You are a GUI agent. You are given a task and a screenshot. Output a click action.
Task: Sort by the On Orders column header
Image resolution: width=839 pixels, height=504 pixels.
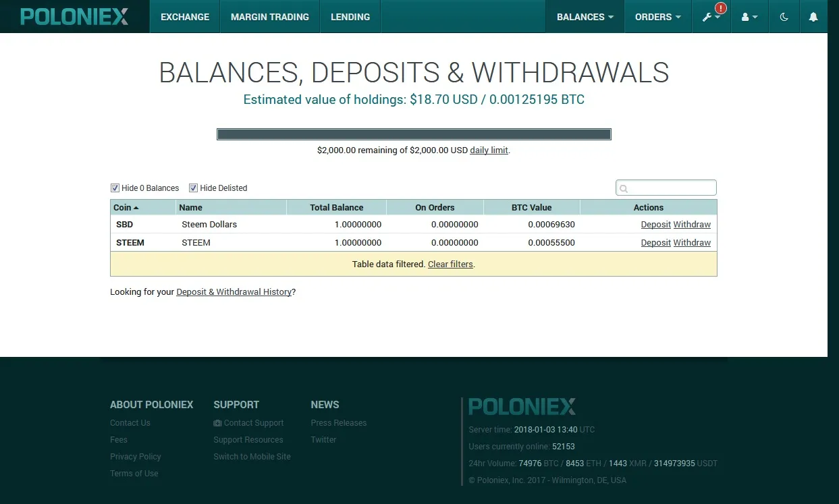point(435,207)
